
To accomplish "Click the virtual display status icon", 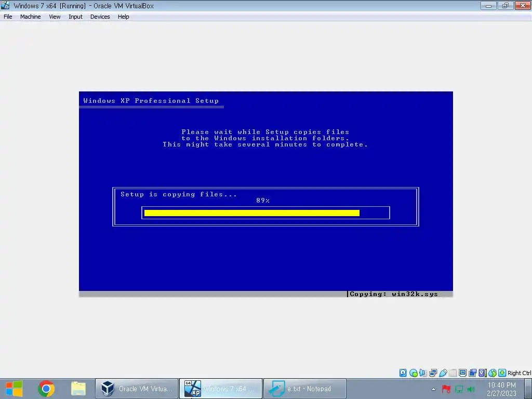I will click(x=462, y=373).
